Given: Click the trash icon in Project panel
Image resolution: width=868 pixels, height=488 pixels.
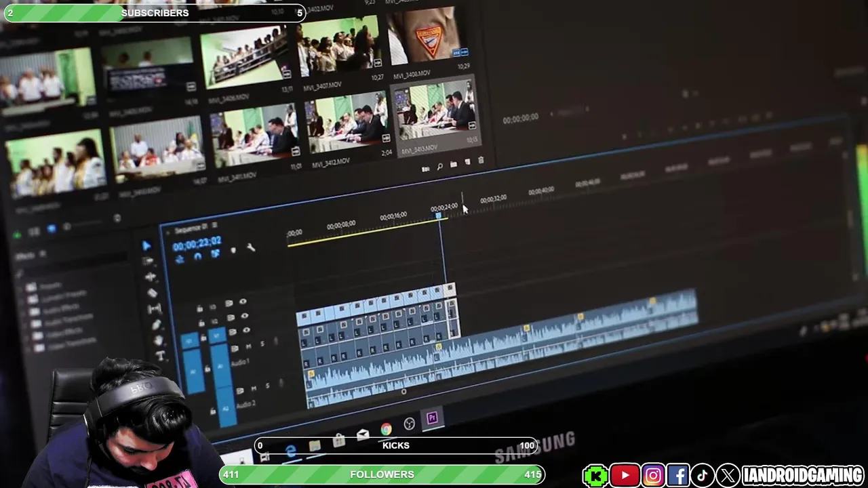Looking at the screenshot, I should pos(481,160).
